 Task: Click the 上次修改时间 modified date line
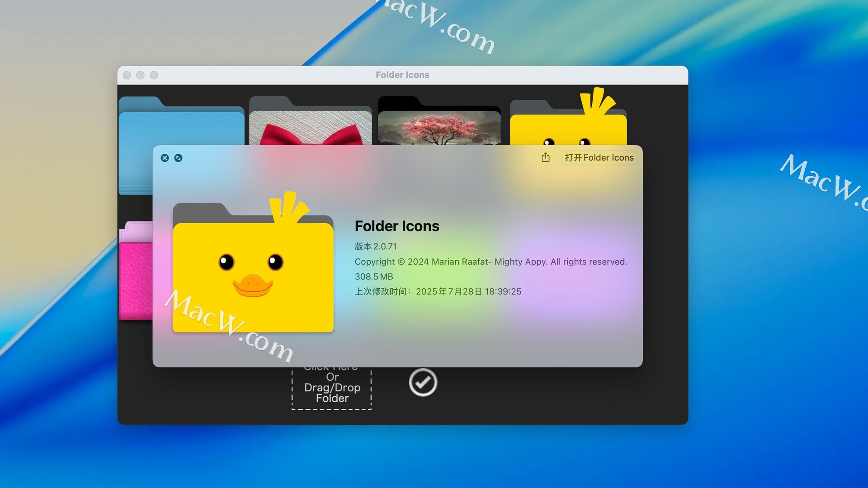tap(438, 291)
